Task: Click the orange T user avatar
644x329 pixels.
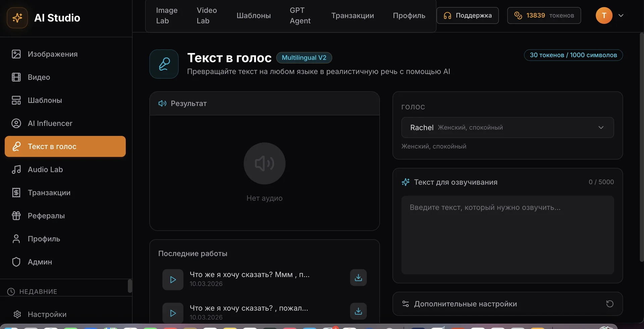Action: (x=604, y=15)
